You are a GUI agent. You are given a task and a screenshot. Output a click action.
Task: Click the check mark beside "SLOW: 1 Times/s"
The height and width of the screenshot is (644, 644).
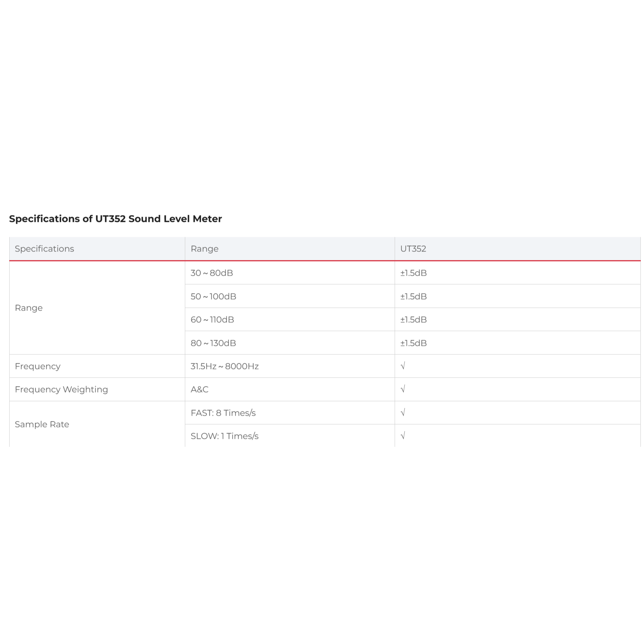point(403,436)
